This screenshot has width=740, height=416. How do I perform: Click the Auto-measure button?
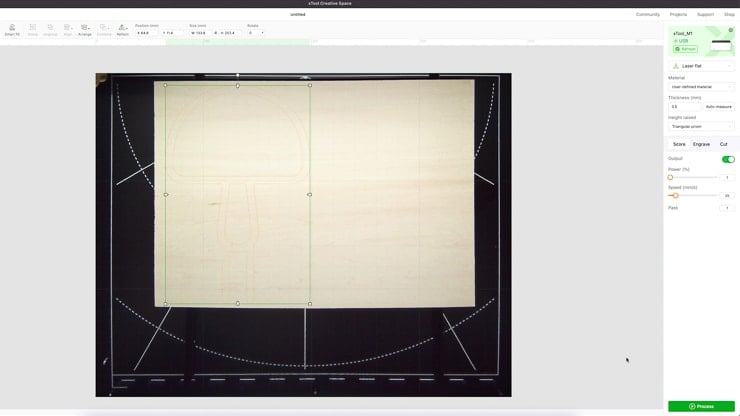click(x=718, y=106)
